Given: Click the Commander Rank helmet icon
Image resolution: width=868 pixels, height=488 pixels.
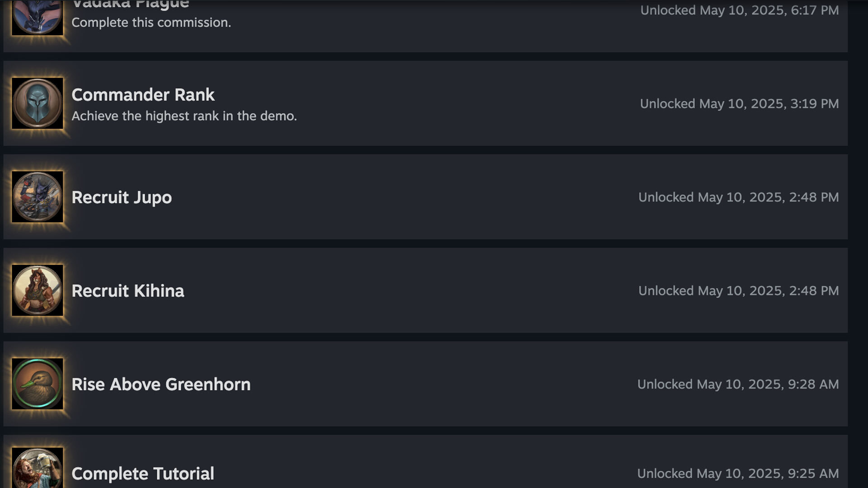Looking at the screenshot, I should 38,103.
